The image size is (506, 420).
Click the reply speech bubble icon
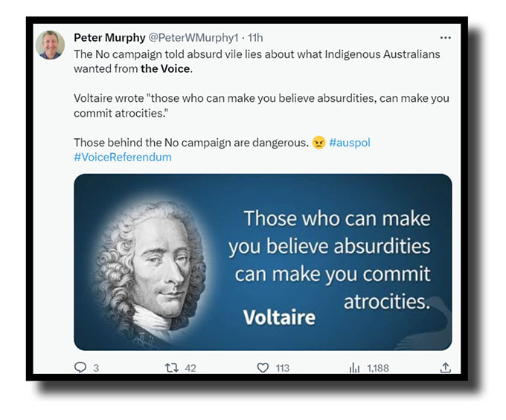pyautogui.click(x=80, y=367)
